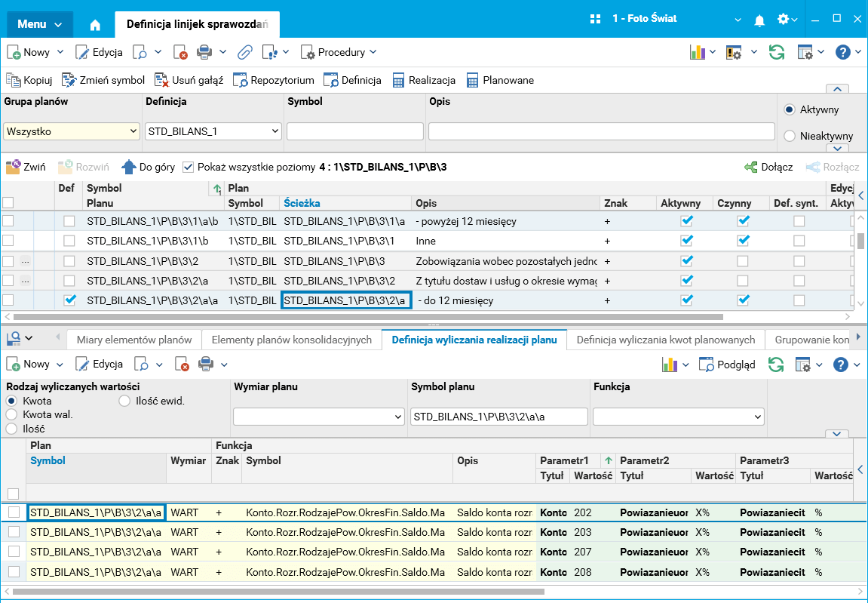Open the Repozytorium tool
The width and height of the screenshot is (868, 603).
(x=273, y=80)
